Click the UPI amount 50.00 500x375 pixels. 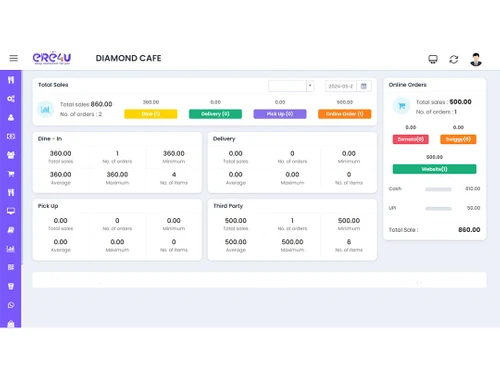point(473,208)
